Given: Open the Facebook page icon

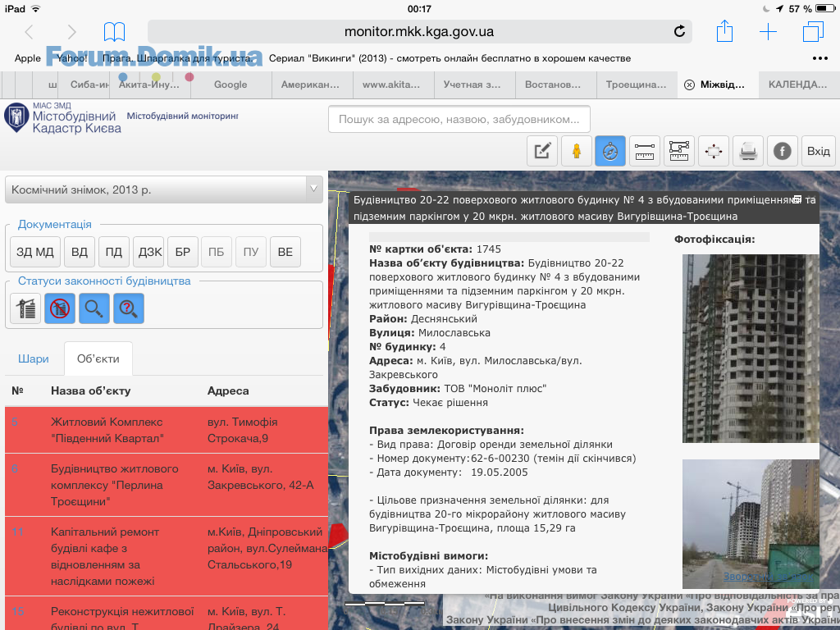Looking at the screenshot, I should pyautogui.click(x=782, y=151).
